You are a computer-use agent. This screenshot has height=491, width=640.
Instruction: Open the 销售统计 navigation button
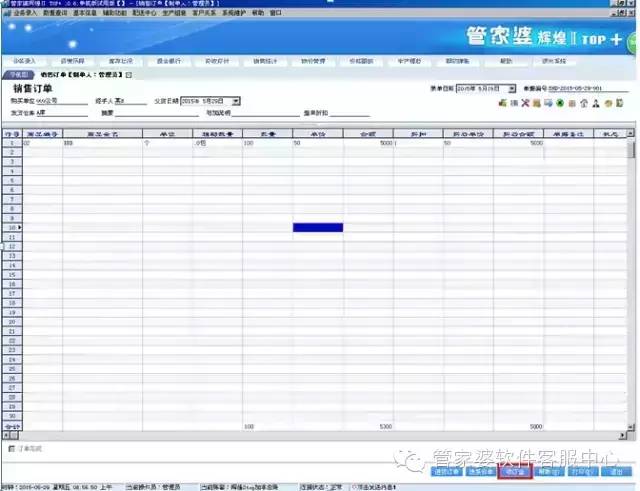265,61
